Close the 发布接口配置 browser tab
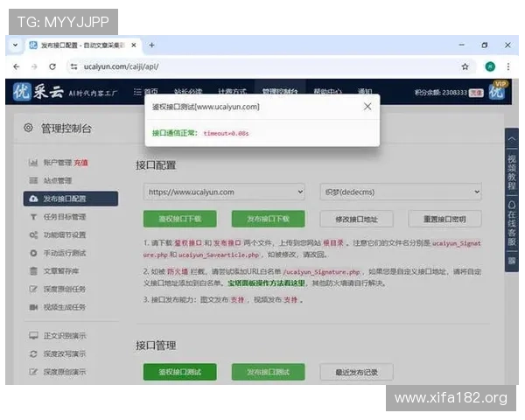 tap(134, 45)
